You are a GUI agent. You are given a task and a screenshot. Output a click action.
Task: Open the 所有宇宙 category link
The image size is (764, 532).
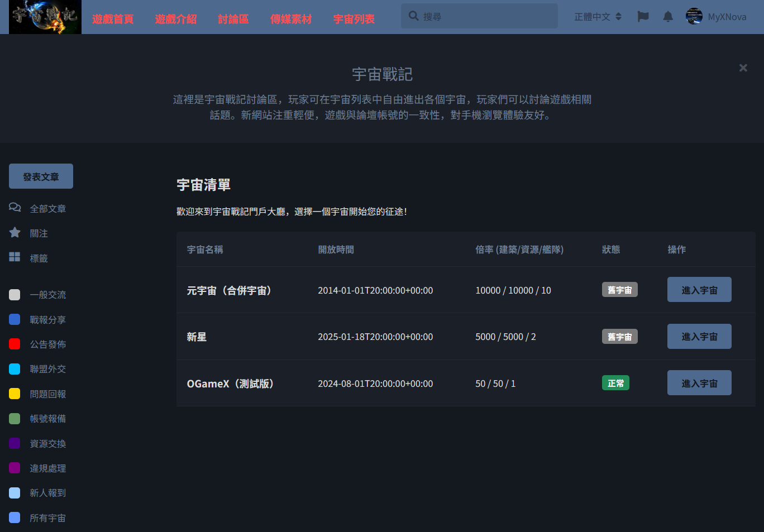(47, 517)
